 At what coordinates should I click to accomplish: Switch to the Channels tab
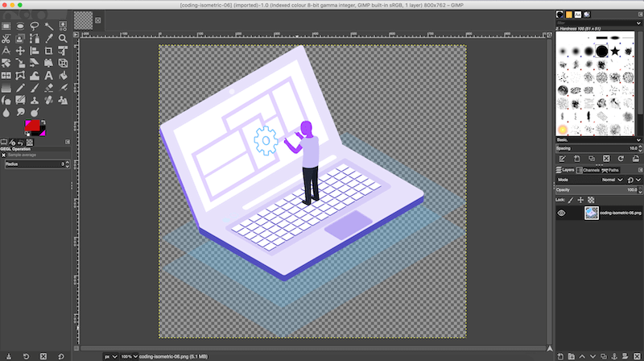590,170
